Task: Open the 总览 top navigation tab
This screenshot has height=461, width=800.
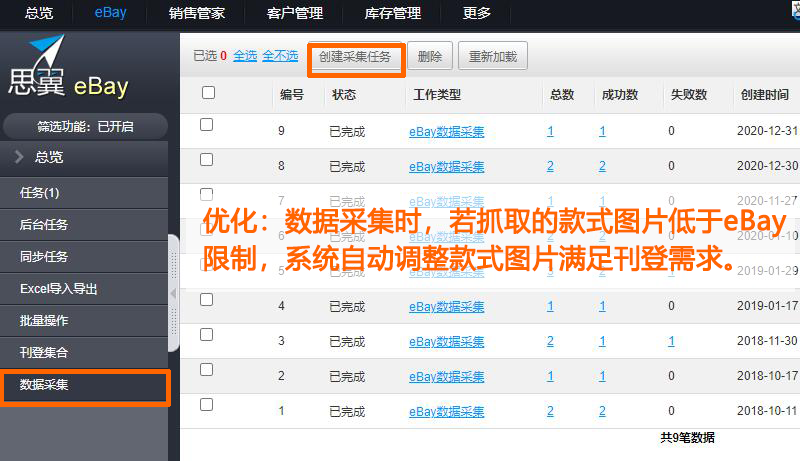Action: [39, 13]
